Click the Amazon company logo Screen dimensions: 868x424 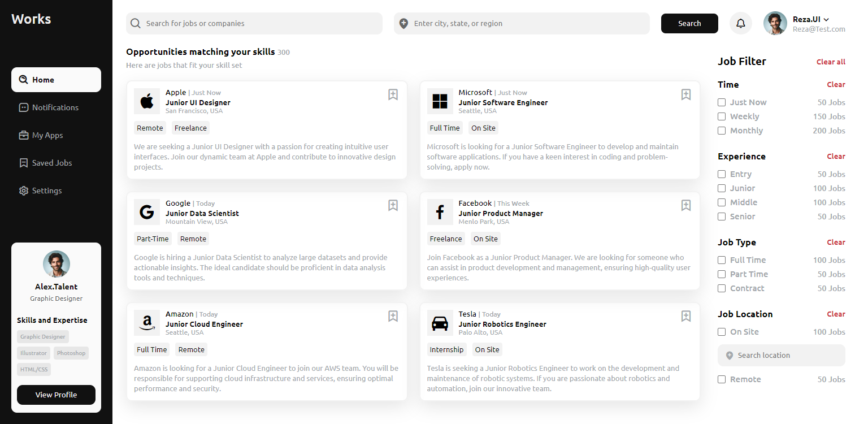point(147,323)
